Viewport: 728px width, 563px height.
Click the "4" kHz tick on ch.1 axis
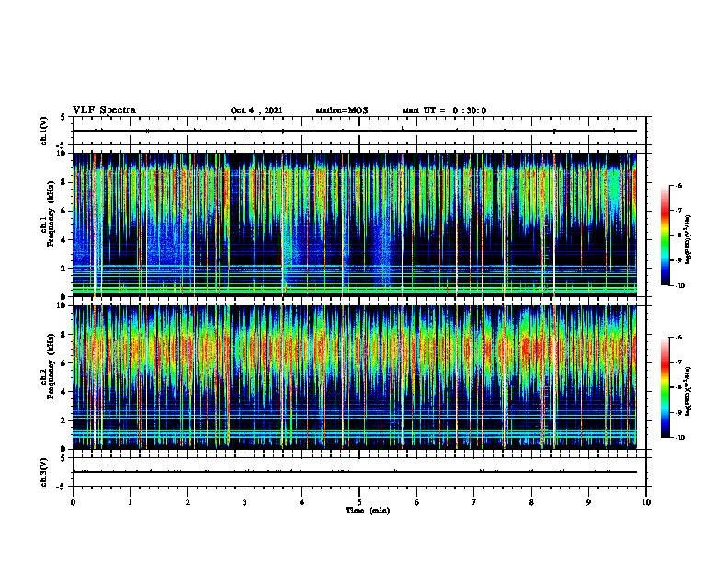click(64, 240)
